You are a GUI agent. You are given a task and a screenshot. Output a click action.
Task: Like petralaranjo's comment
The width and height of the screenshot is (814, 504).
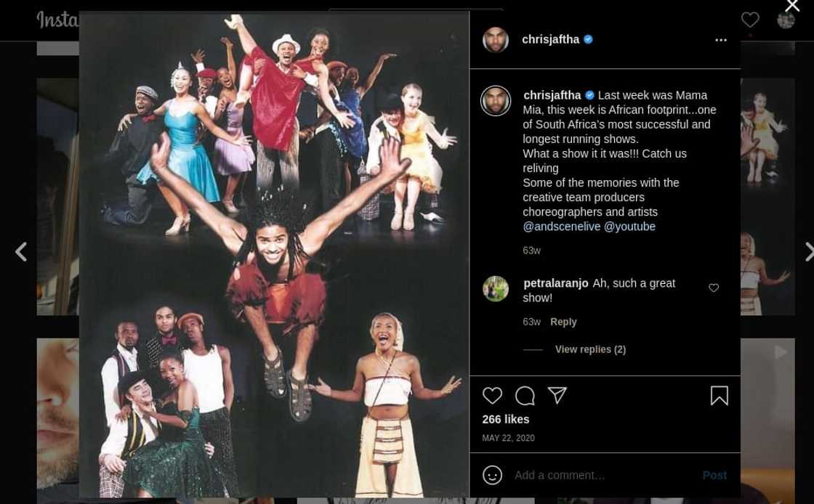coord(714,288)
